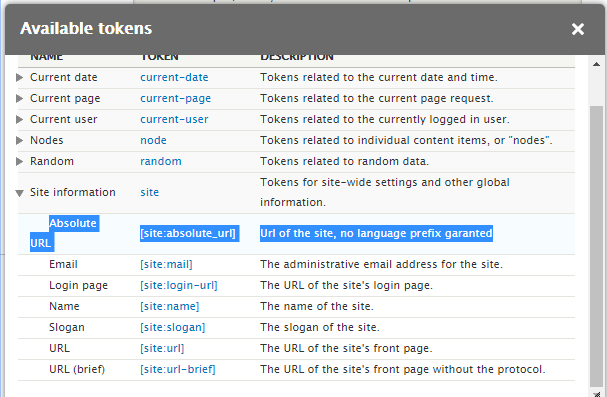This screenshot has height=397, width=607.
Task: Click the current-user token link
Action: (x=174, y=119)
